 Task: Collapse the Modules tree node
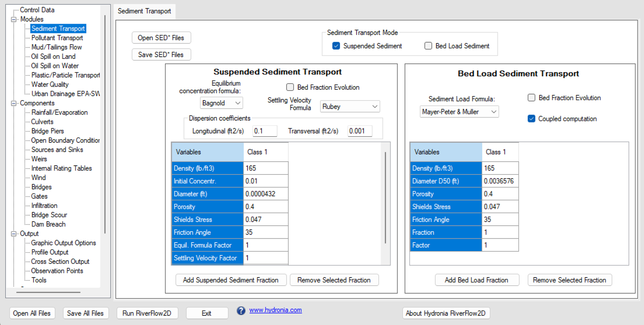pos(14,19)
